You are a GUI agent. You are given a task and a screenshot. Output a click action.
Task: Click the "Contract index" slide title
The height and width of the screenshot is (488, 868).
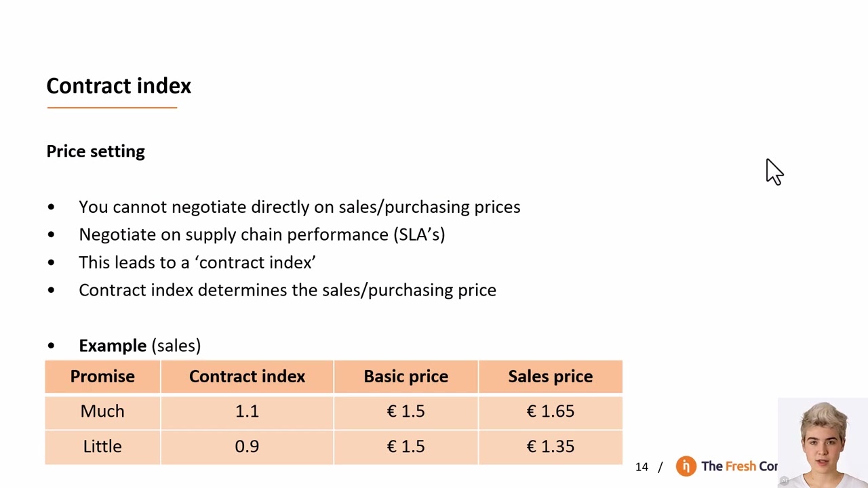coord(119,86)
